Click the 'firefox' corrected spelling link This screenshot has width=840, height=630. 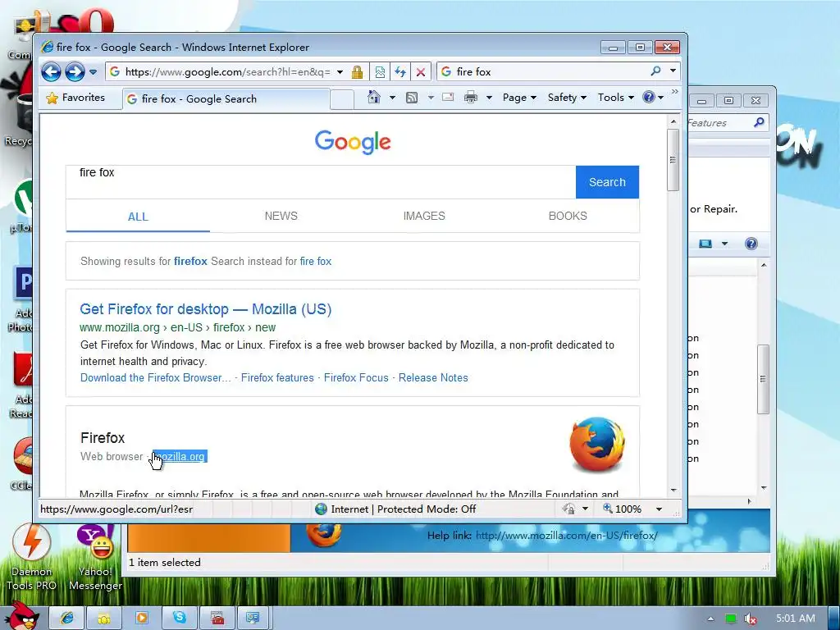pyautogui.click(x=190, y=262)
